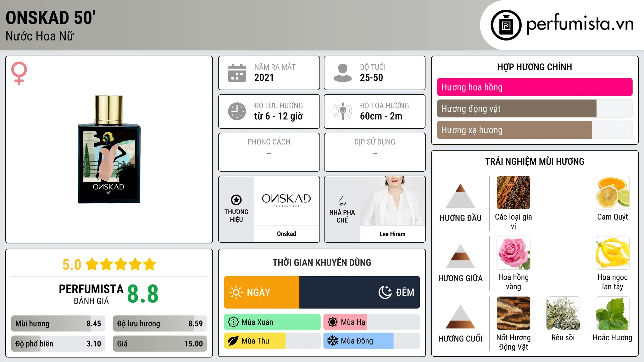Click the Hương Giữa pyramid icon
644x362 pixels.
tap(460, 256)
